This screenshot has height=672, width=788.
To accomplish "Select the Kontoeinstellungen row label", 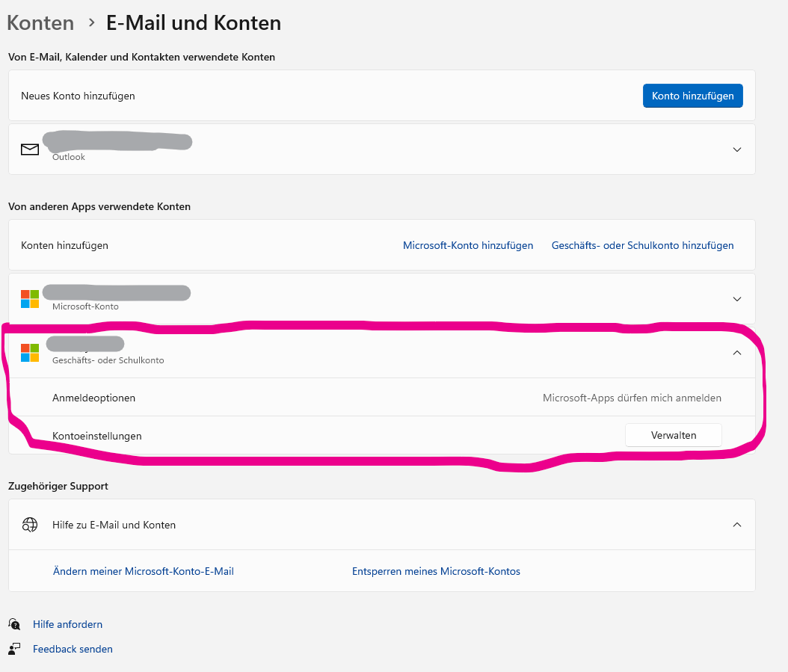I will [97, 436].
